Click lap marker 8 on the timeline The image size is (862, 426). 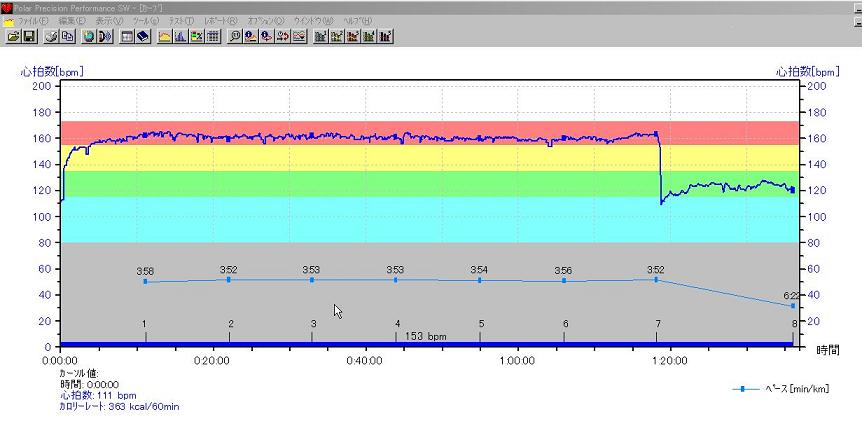tap(793, 331)
